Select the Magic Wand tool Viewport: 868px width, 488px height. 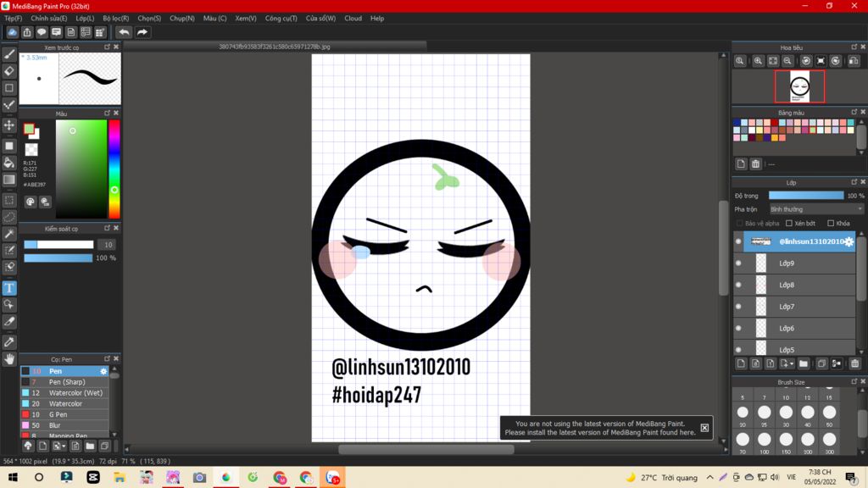[x=9, y=234]
